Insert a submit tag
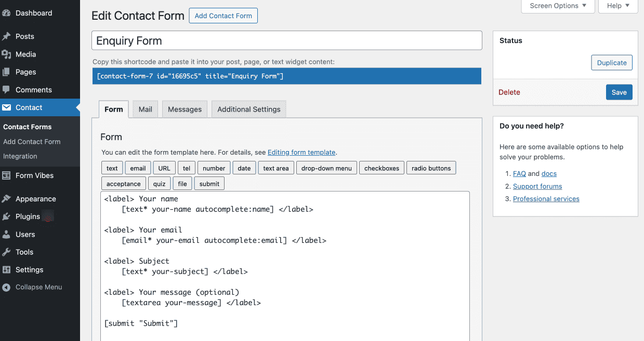The image size is (644, 341). 209,184
